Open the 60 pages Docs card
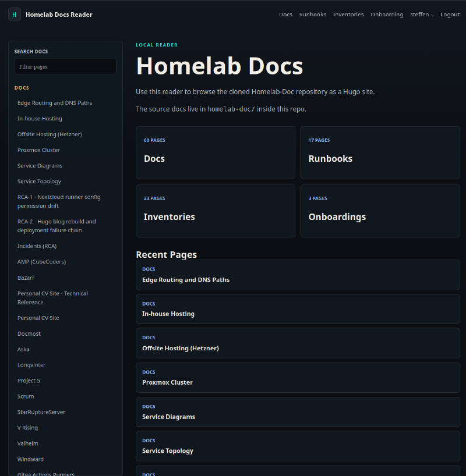This screenshot has height=476, width=466. [216, 152]
